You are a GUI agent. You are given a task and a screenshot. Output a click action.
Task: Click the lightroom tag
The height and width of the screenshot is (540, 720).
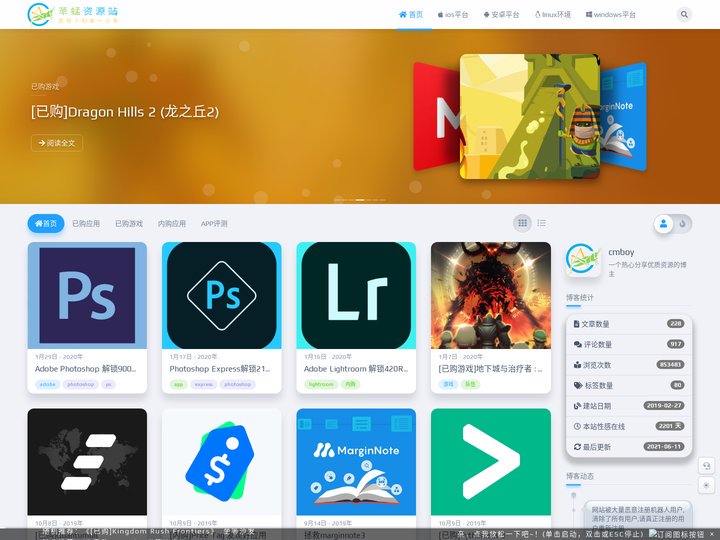[321, 384]
